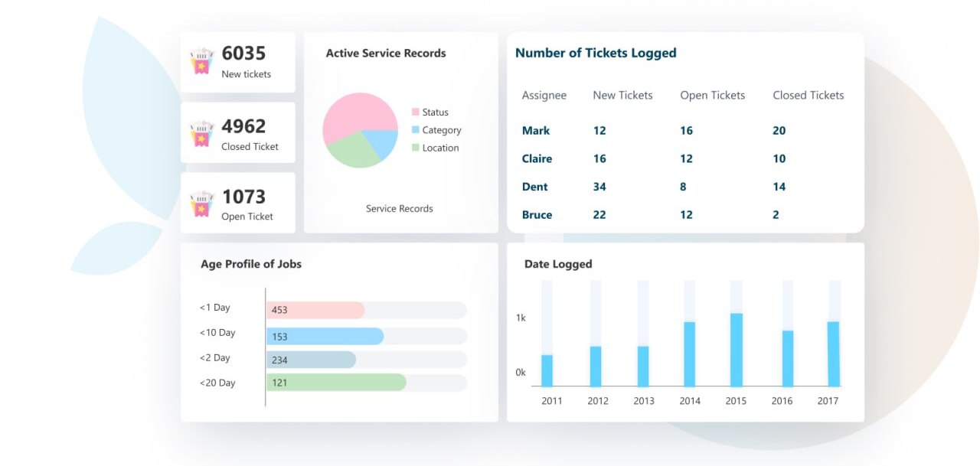Select the pink Status legend swatch
The width and height of the screenshot is (980, 466).
pyautogui.click(x=416, y=112)
